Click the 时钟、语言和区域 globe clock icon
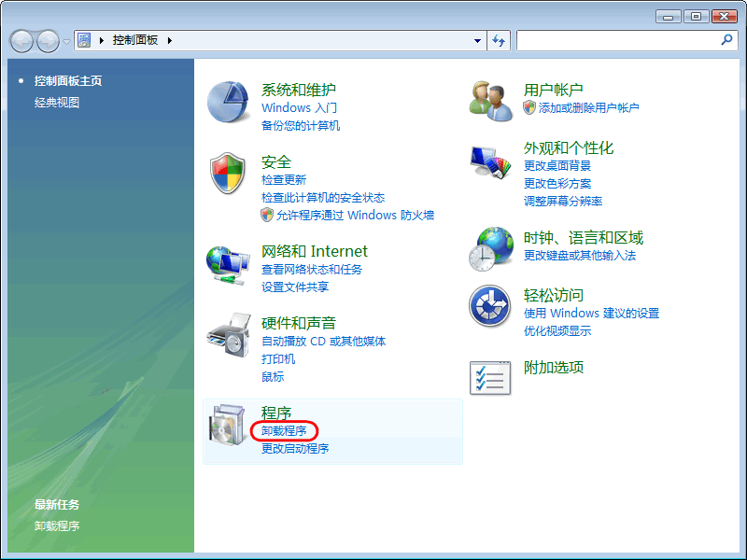 coord(491,248)
